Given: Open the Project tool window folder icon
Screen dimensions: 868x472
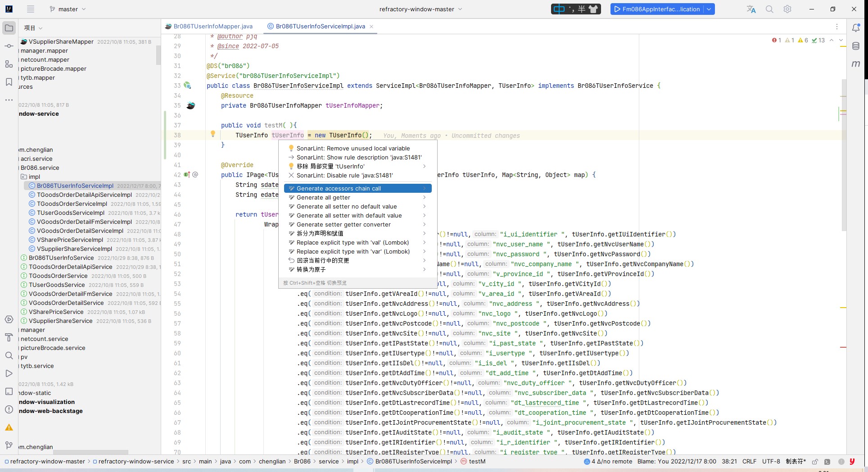Looking at the screenshot, I should [x=9, y=28].
